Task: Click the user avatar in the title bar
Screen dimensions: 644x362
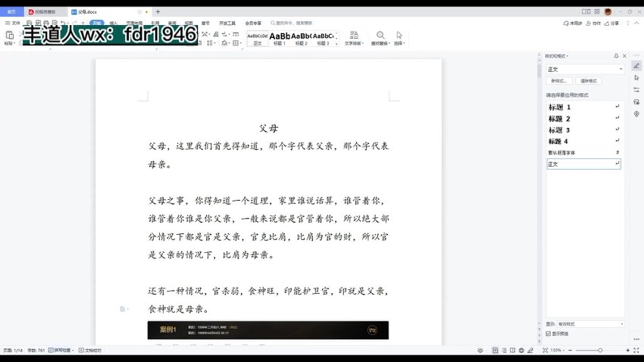Action: coord(608,12)
